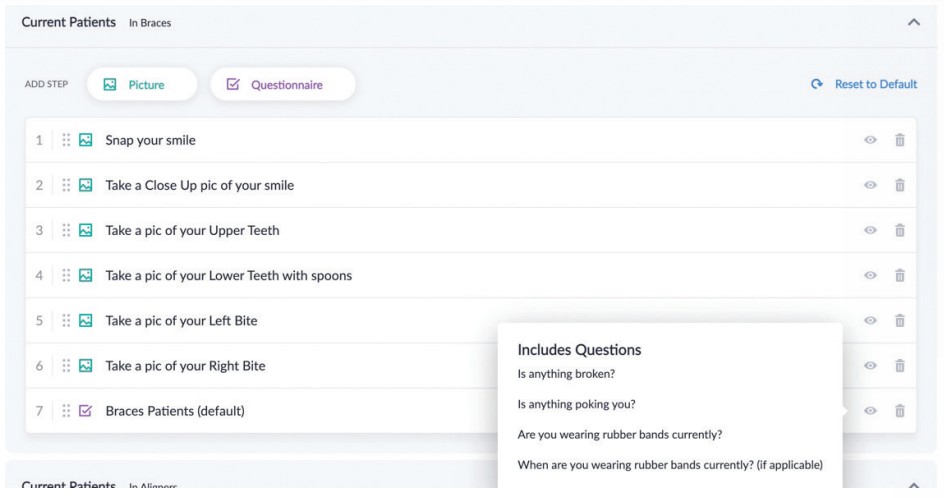Collapse the Current Patients In Aligners section
944x498 pixels.
[x=914, y=485]
